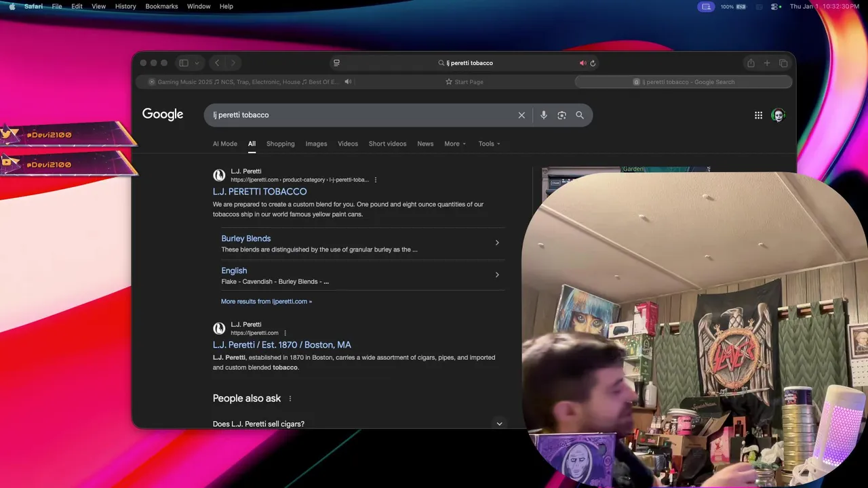
Task: Expand 'Does L.J. Peretti sell cigars?' question
Action: [359, 424]
